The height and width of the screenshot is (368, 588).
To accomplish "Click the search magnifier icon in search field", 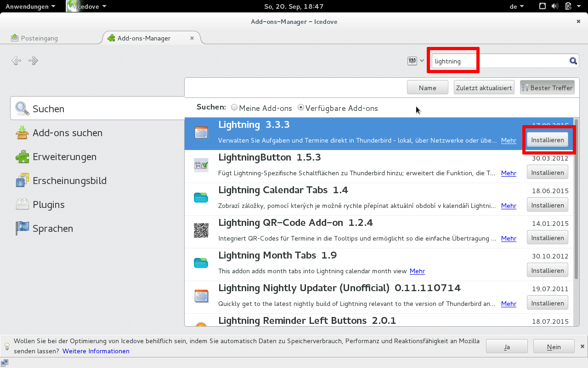I will click(573, 61).
